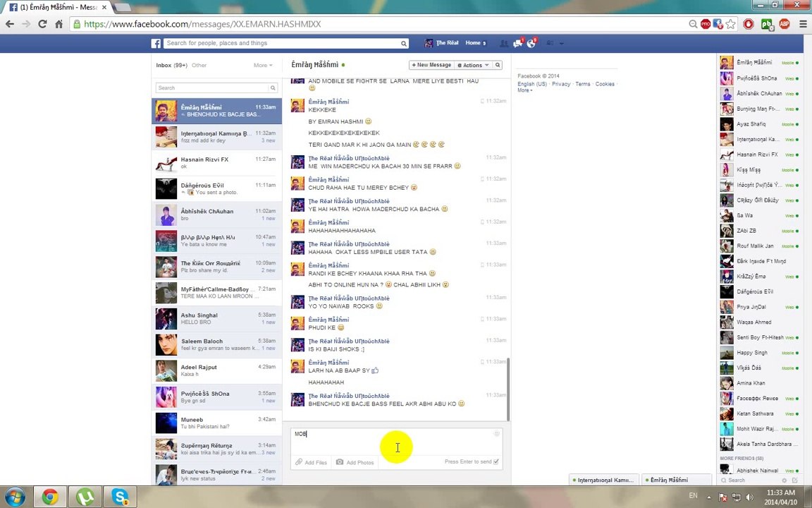
Task: Click the volume speaker tray icon
Action: [x=749, y=497]
